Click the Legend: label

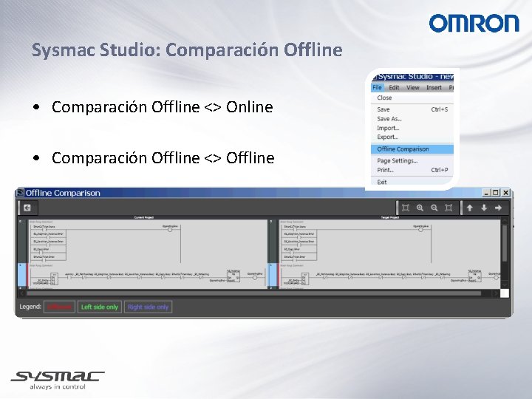(x=30, y=307)
